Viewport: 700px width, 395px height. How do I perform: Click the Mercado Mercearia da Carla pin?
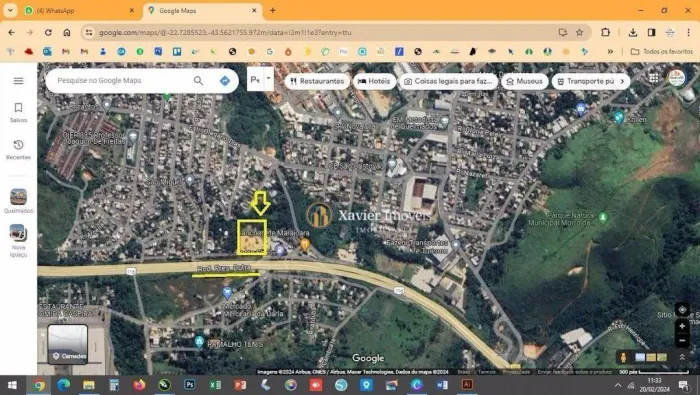(227, 293)
